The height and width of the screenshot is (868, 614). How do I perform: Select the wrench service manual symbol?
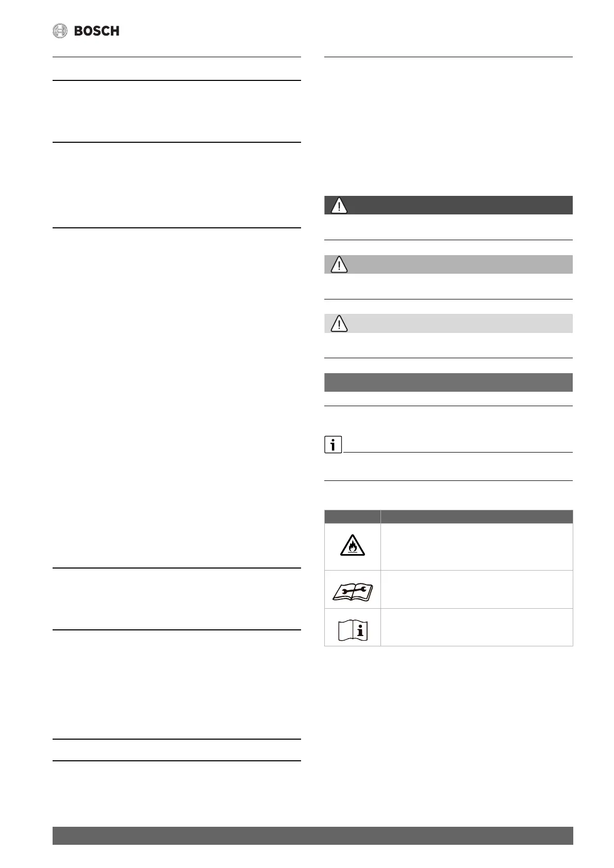click(353, 590)
